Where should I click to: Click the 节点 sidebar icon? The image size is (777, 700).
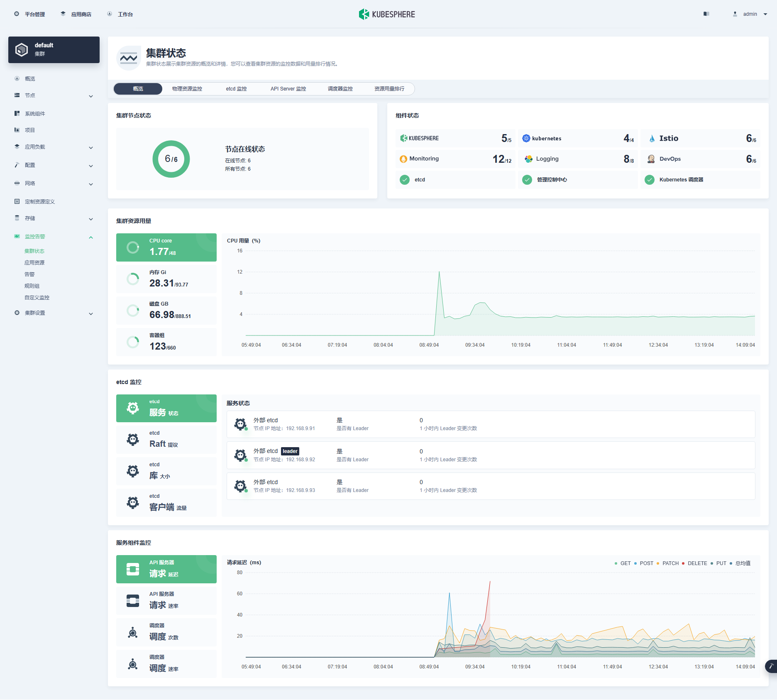[x=17, y=95]
